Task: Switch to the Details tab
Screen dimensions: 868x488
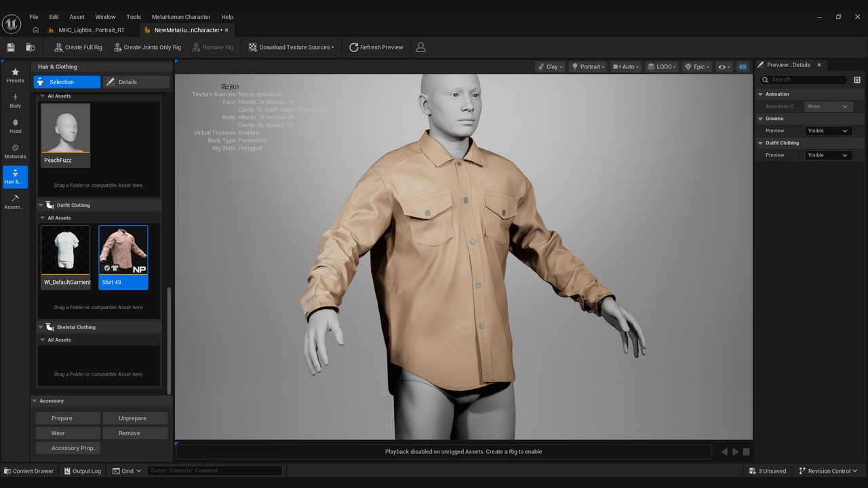Action: pos(136,82)
